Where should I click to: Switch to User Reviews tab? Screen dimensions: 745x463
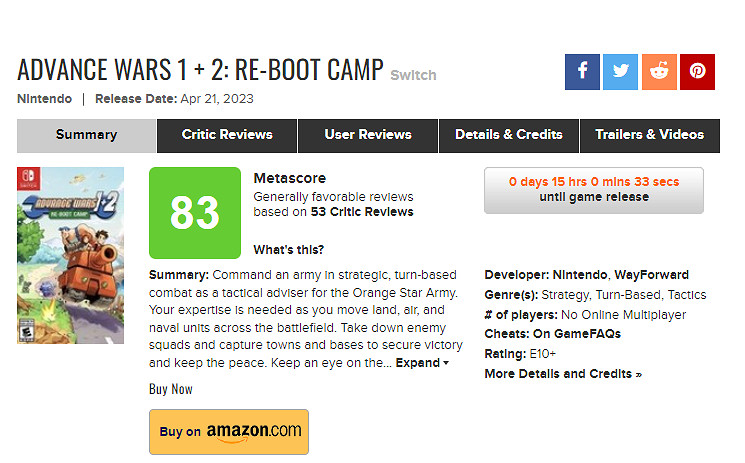click(x=368, y=135)
